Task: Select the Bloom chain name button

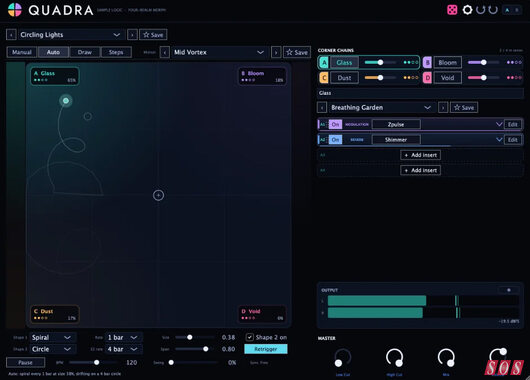Action: [x=448, y=63]
